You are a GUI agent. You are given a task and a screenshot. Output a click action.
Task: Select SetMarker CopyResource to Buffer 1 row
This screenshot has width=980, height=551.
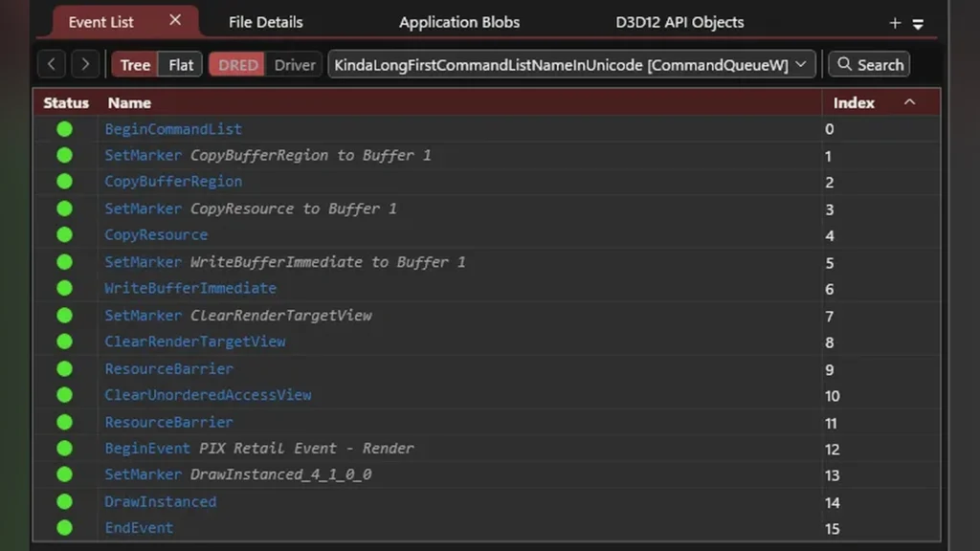[x=487, y=209]
